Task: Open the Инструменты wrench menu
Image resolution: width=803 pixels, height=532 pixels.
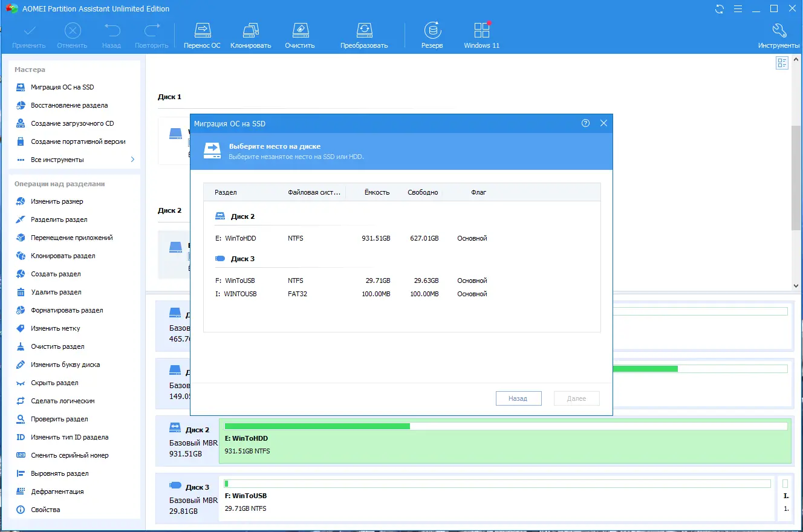Action: pyautogui.click(x=779, y=36)
